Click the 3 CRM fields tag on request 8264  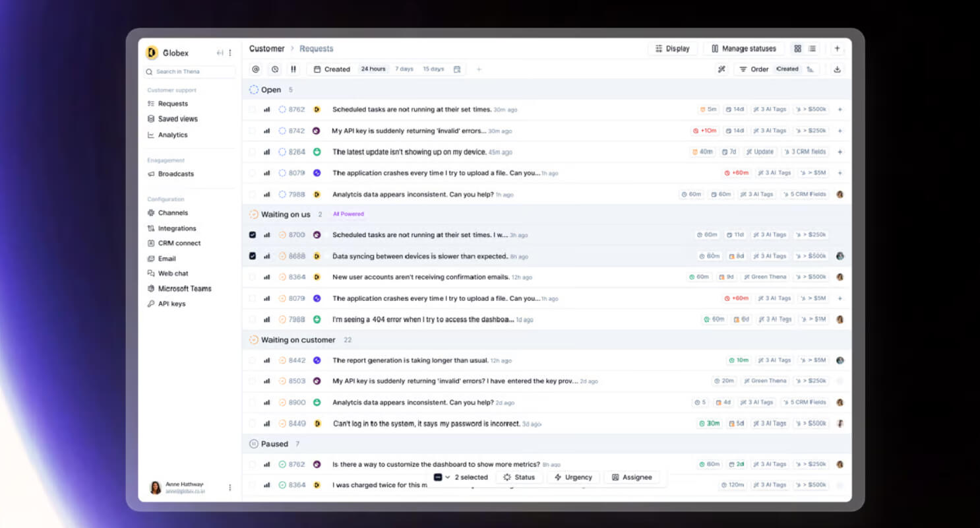[x=805, y=152]
